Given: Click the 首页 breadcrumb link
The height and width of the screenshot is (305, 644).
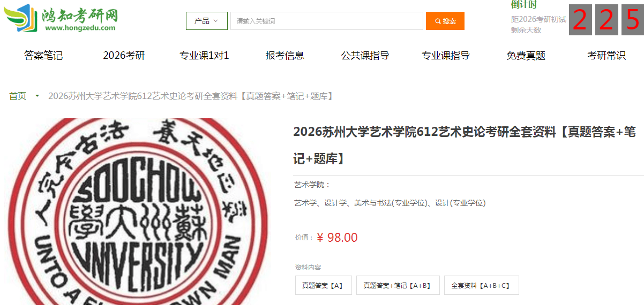Looking at the screenshot, I should tap(18, 96).
